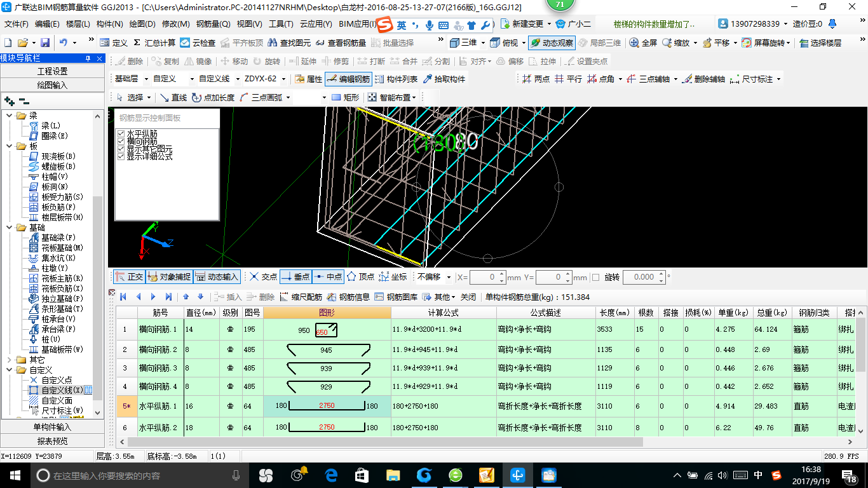Select 两点 two-point auxiliary axis tool
This screenshot has width=868, height=488.
536,79
